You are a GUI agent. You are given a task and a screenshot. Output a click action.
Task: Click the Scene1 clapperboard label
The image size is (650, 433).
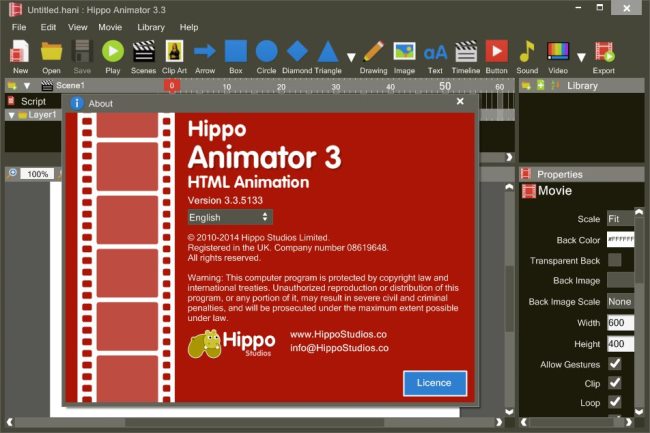[x=63, y=86]
